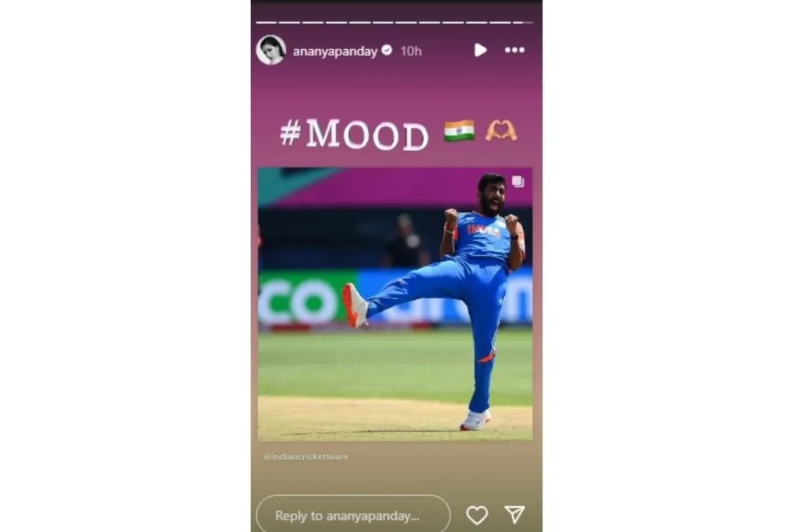The image size is (798, 532).
Task: Click the Reply to ananyapanday message field
Action: pyautogui.click(x=353, y=515)
